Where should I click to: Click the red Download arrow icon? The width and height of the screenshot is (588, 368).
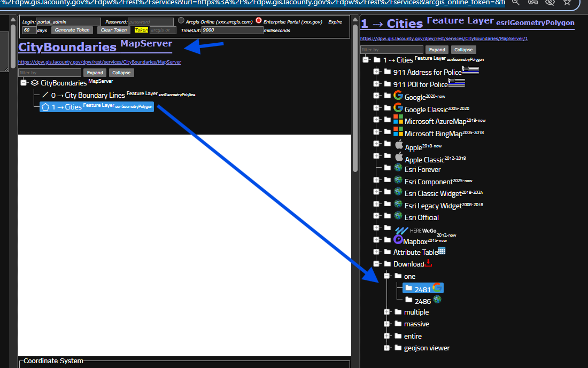[428, 263]
